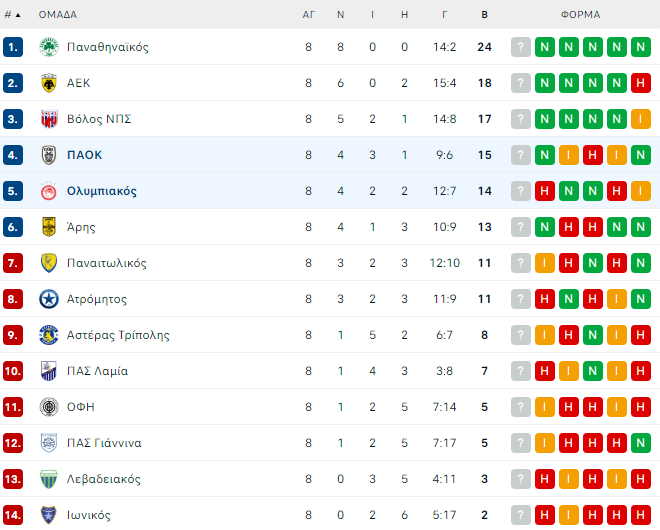Click ΑΕΚ's red H latest form result
This screenshot has height=530, width=660.
click(x=641, y=83)
